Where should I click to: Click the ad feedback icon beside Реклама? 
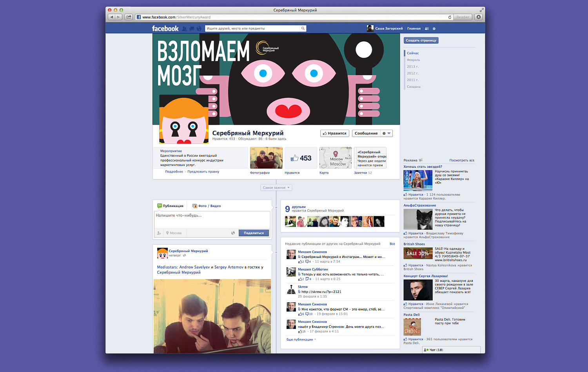pyautogui.click(x=421, y=160)
